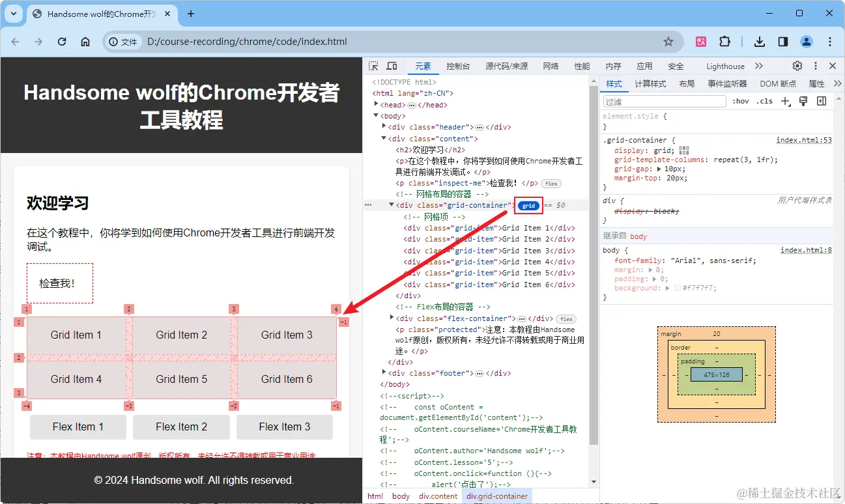Image resolution: width=845 pixels, height=504 pixels.
Task: Toggle the :hov element state panel
Action: [741, 101]
